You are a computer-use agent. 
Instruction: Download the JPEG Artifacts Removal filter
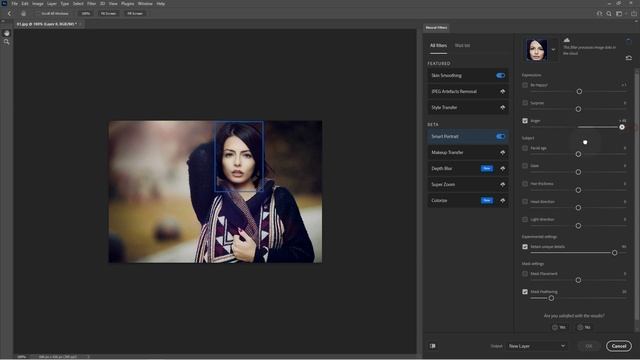[502, 91]
